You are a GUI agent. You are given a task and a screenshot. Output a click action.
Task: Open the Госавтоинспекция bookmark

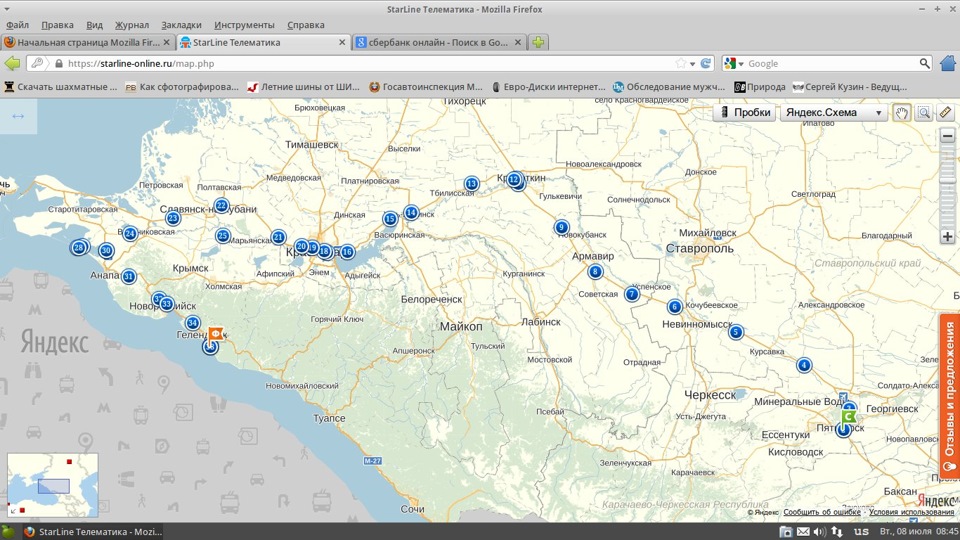click(x=426, y=87)
